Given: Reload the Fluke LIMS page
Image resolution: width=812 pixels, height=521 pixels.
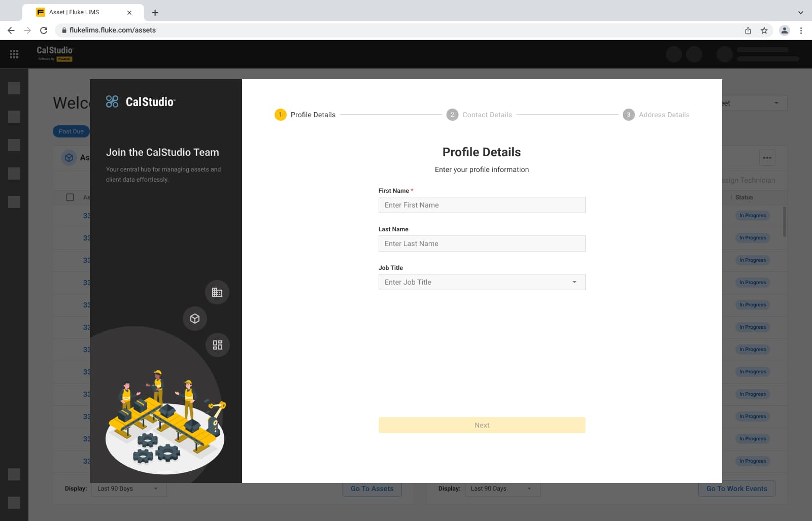Looking at the screenshot, I should 44,30.
